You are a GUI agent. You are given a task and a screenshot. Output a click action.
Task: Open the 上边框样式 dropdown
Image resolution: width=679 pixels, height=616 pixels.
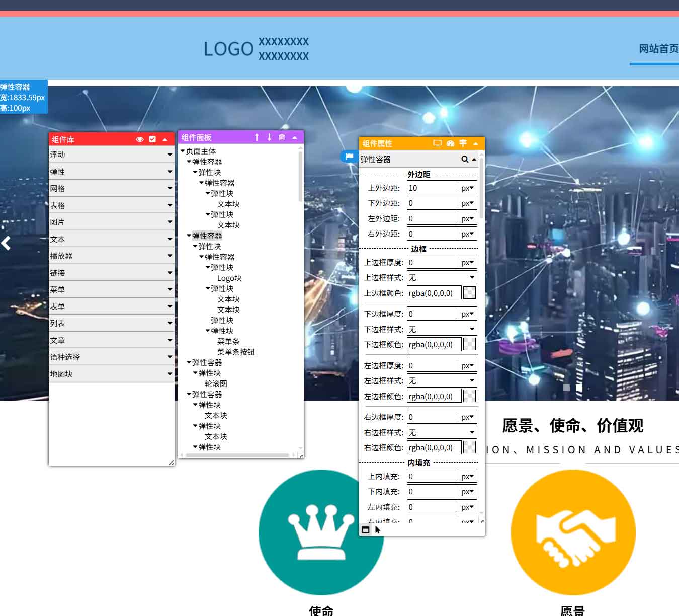point(442,277)
